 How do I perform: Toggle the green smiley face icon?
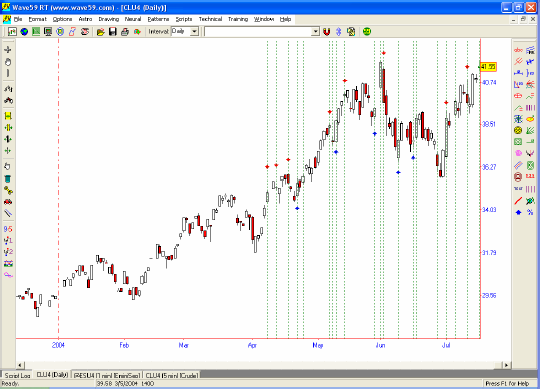(x=367, y=32)
